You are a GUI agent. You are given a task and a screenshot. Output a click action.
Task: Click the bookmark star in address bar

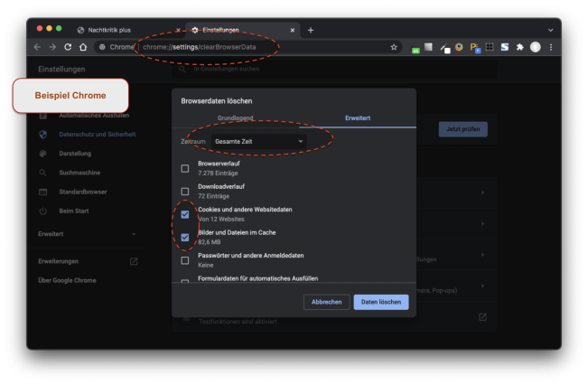(x=394, y=47)
